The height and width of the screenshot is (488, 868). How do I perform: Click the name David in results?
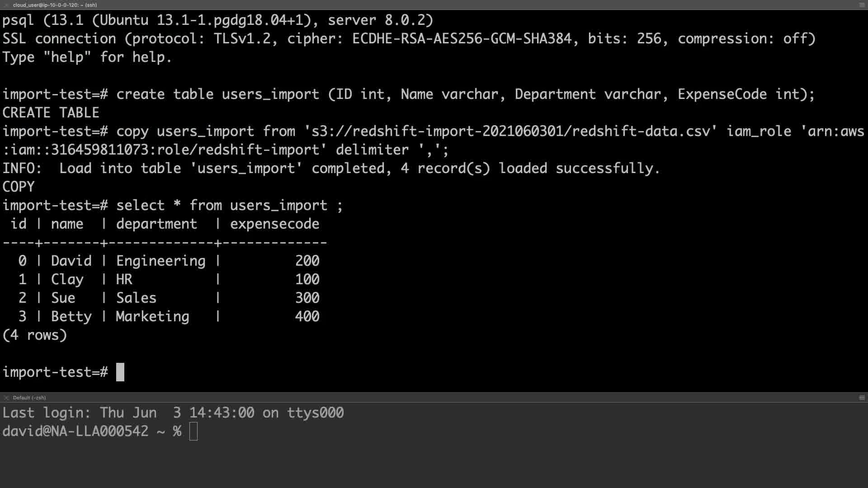(71, 261)
